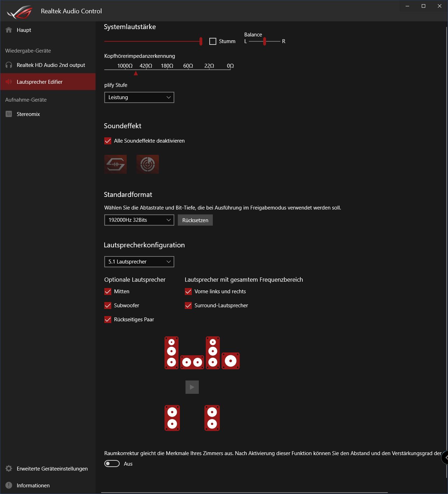The height and width of the screenshot is (494, 448).
Task: Open Haupt home page
Action: (48, 30)
